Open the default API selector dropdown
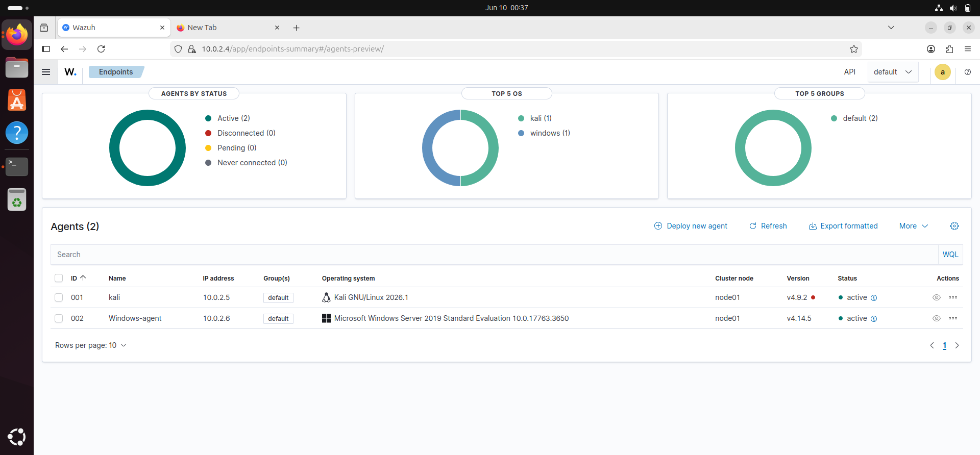980x455 pixels. pyautogui.click(x=893, y=72)
